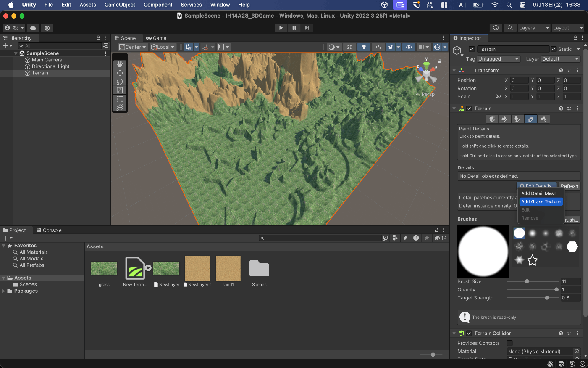Click Project search by label icon
Screen dimensions: 588x368
[405, 238]
